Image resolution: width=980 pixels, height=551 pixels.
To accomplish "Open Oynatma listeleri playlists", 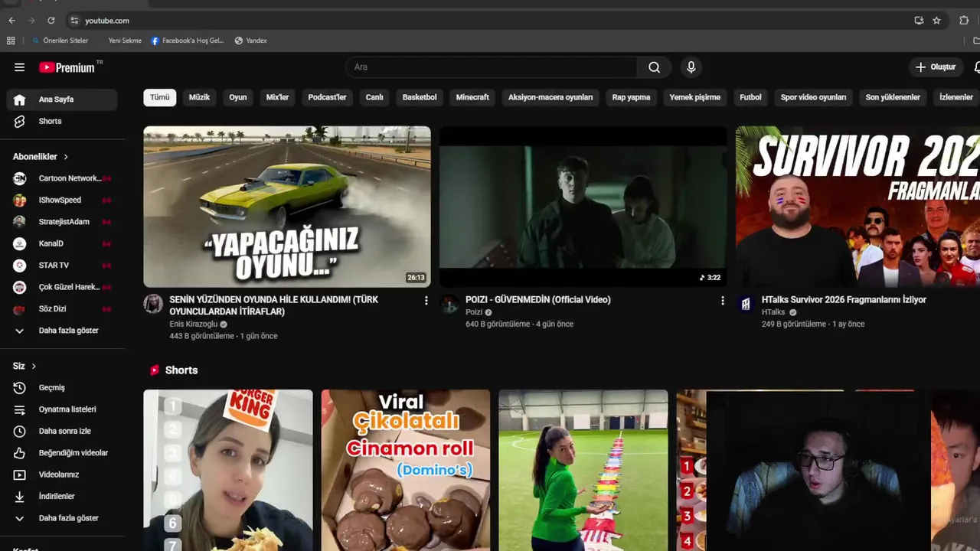I will (x=62, y=409).
